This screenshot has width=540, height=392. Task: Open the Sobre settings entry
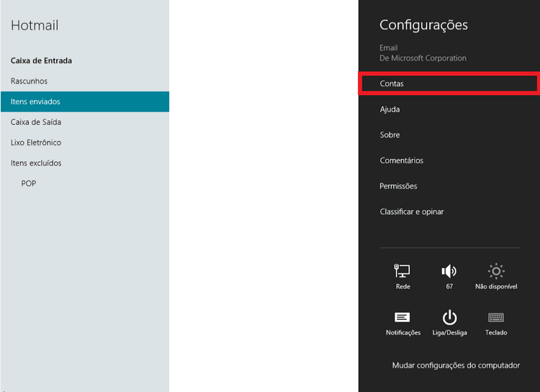click(390, 135)
